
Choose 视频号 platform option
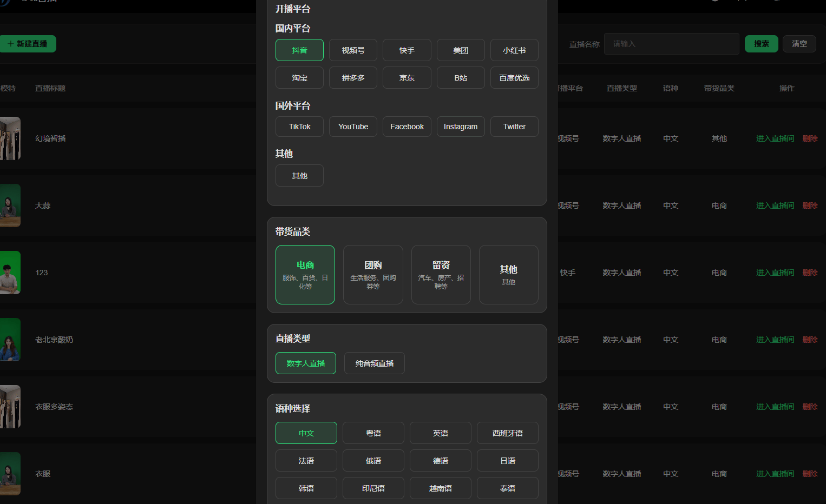click(353, 50)
